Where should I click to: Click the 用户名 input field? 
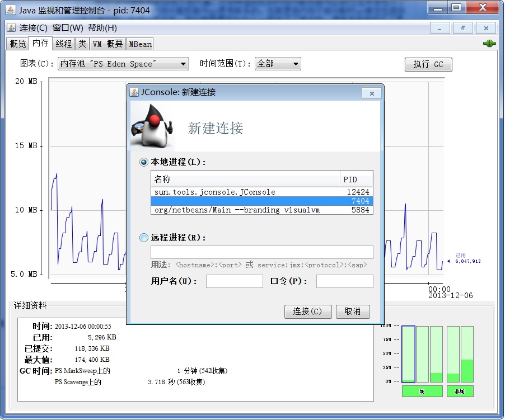coord(235,281)
